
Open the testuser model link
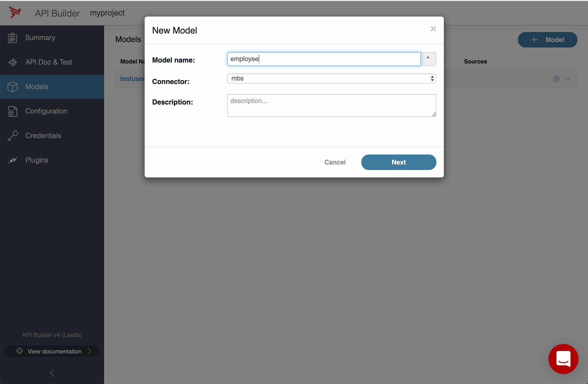click(x=132, y=79)
